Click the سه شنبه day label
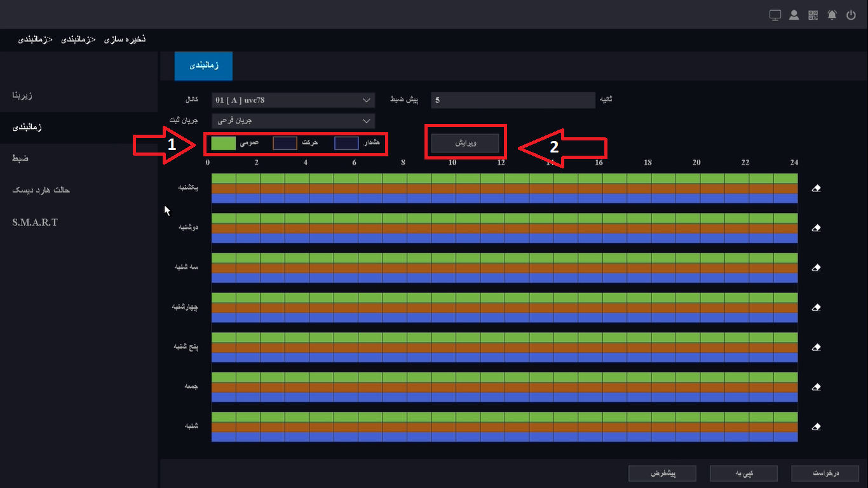 187,267
